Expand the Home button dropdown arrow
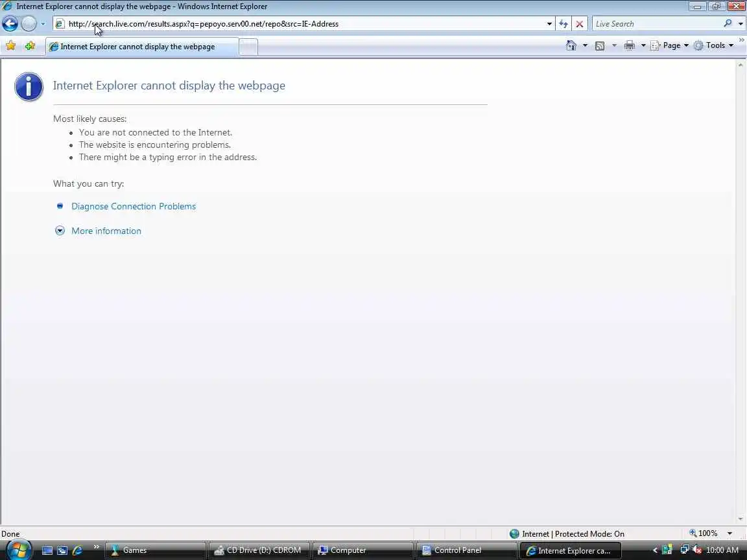 tap(585, 45)
